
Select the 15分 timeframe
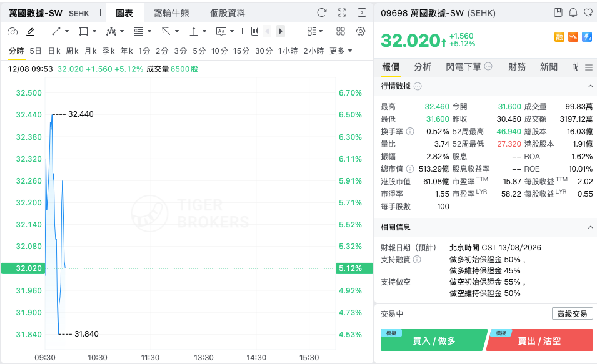(241, 51)
